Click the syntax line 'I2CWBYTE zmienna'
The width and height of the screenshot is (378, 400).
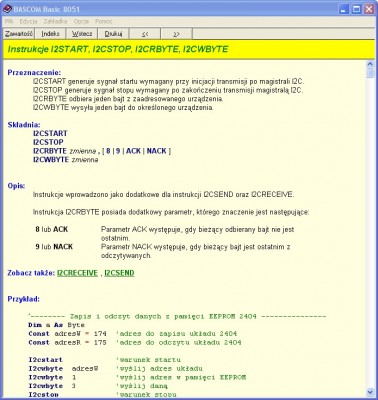pos(66,160)
